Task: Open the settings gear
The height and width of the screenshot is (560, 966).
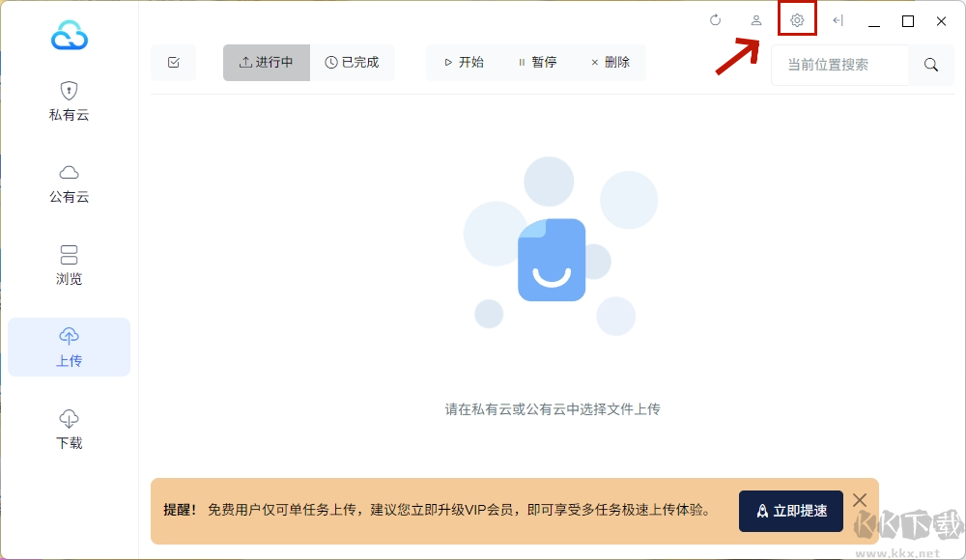Action: [796, 19]
